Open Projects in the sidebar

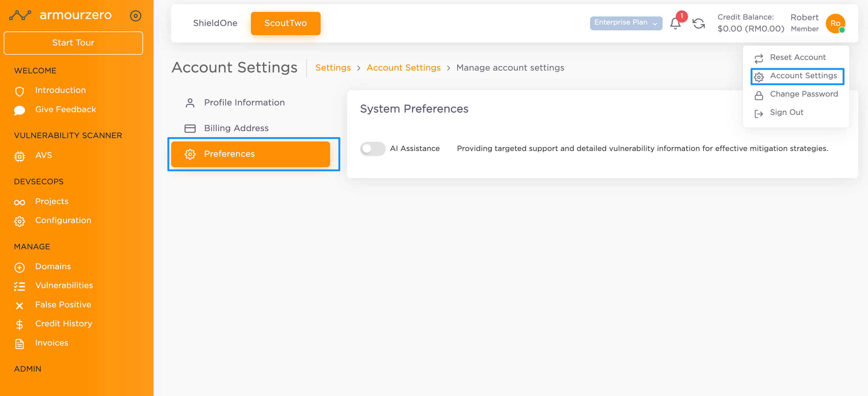click(52, 201)
